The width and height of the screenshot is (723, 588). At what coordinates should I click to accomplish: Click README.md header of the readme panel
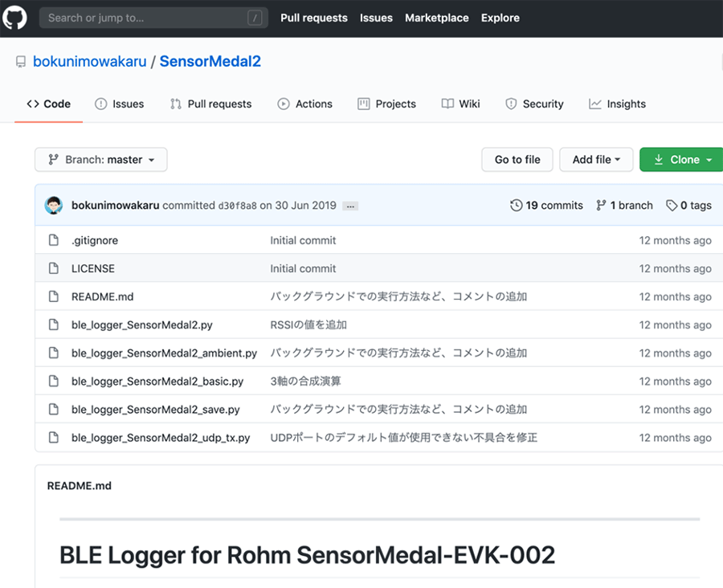80,486
